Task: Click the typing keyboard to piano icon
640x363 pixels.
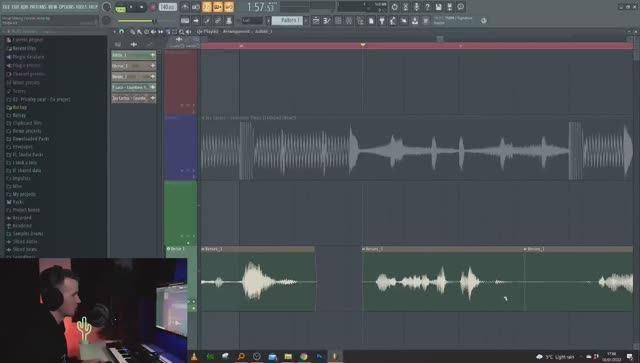Action: pos(185,20)
